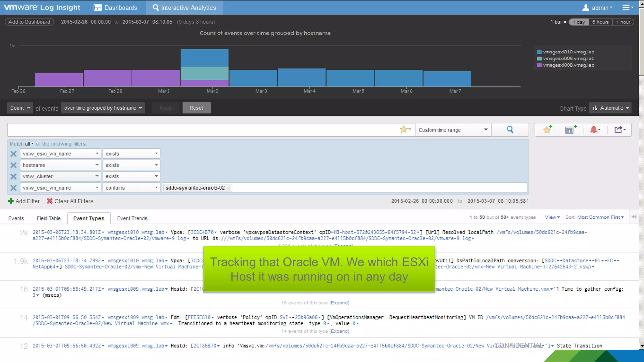Open 'over time grouped by hostname' dropdown

pyautogui.click(x=103, y=108)
